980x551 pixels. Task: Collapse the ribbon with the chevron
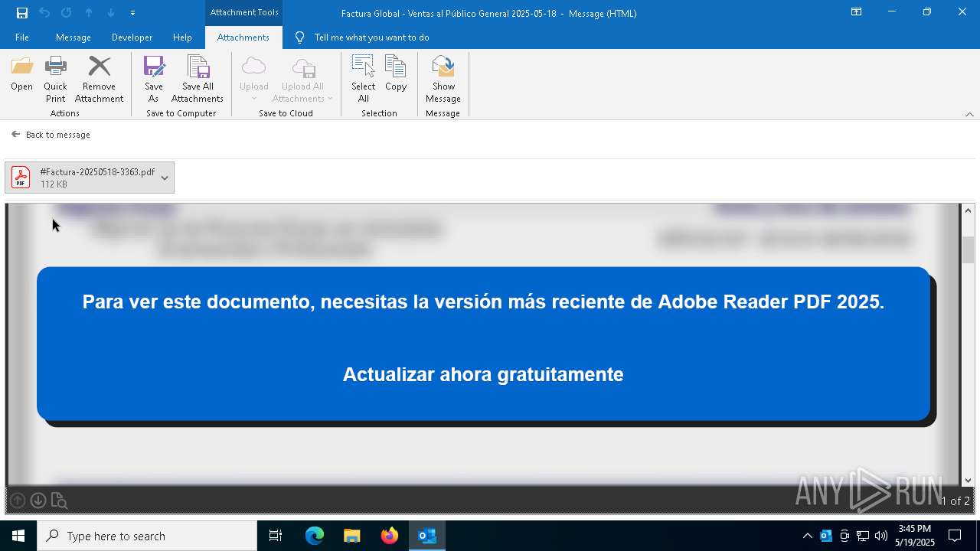coord(969,114)
